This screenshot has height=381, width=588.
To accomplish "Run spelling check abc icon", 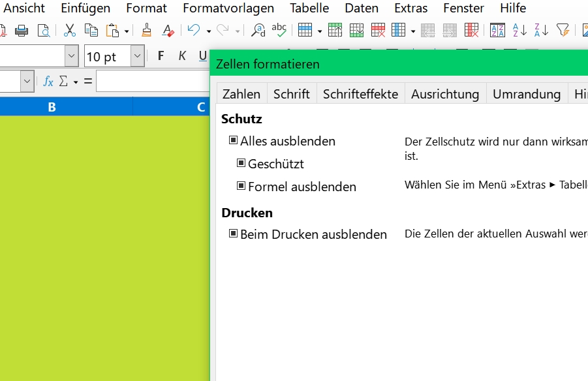I will (x=279, y=30).
